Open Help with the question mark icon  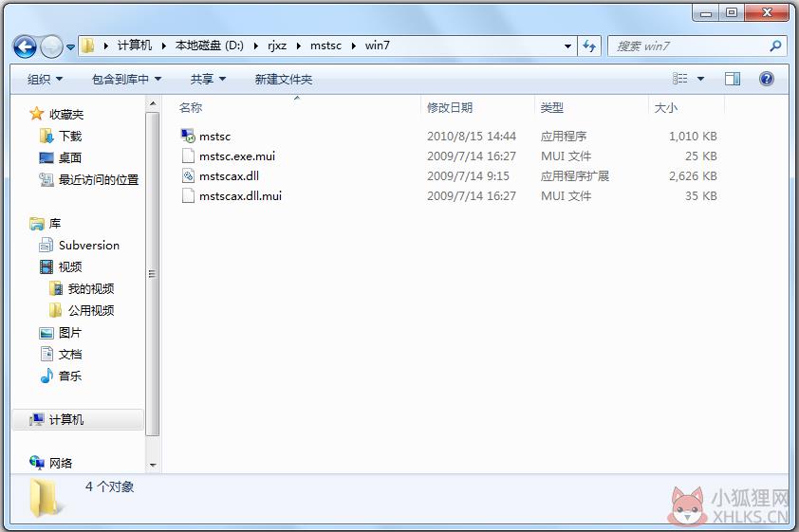pos(766,79)
